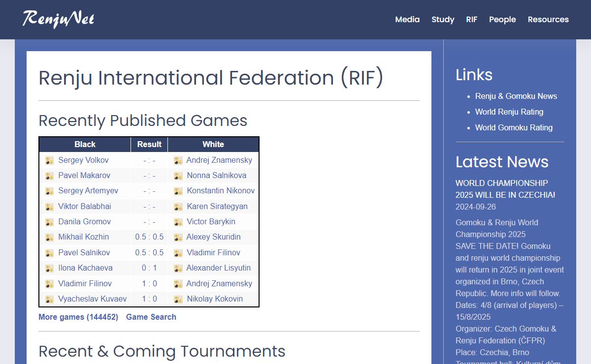Open player Vyacheslav Kuvaev
The height and width of the screenshot is (364, 591).
point(93,299)
